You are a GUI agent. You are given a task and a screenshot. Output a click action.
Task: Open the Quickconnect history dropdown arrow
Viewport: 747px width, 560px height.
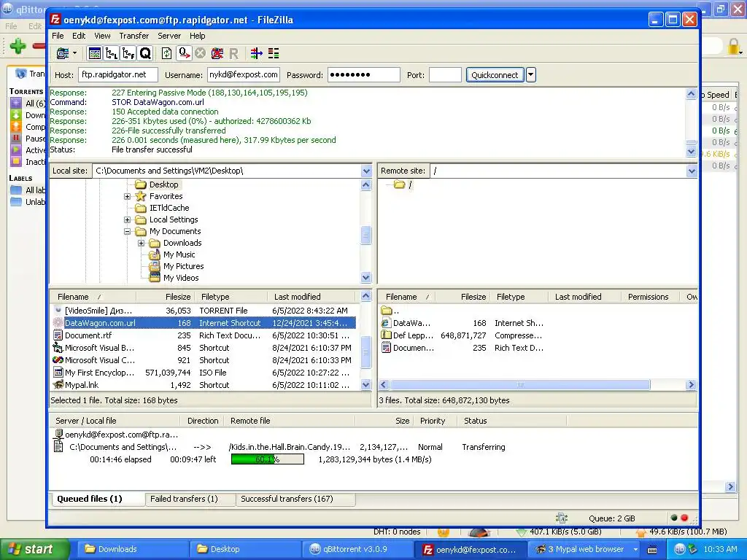tap(531, 75)
